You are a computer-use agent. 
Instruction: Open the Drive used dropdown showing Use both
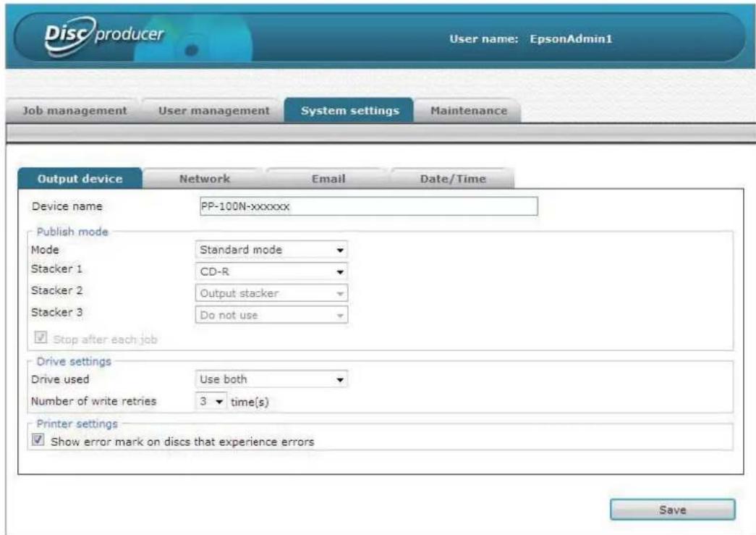pyautogui.click(x=271, y=379)
